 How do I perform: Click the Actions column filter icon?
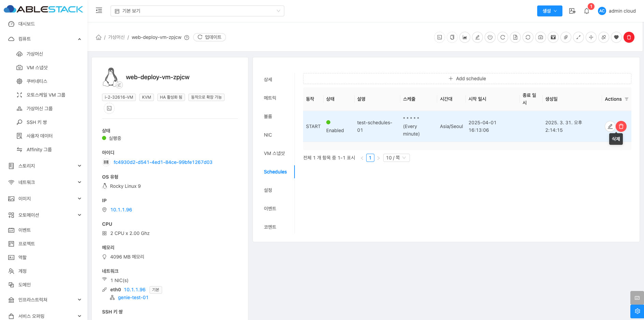626,99
